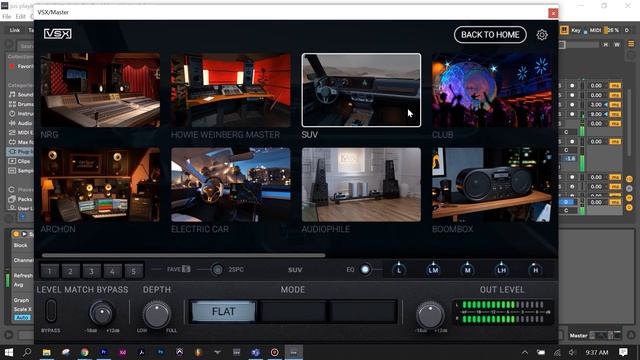Click the Level Match knob
The height and width of the screenshot is (360, 640).
point(101,313)
